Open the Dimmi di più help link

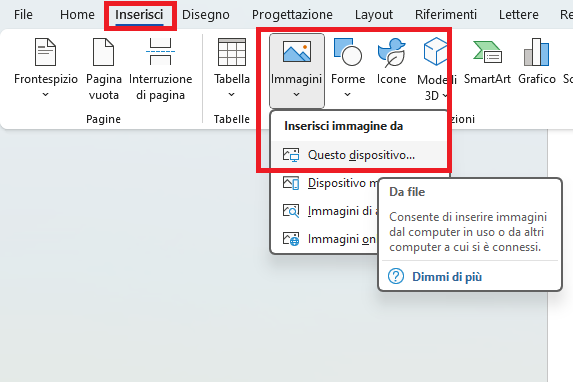(x=447, y=277)
